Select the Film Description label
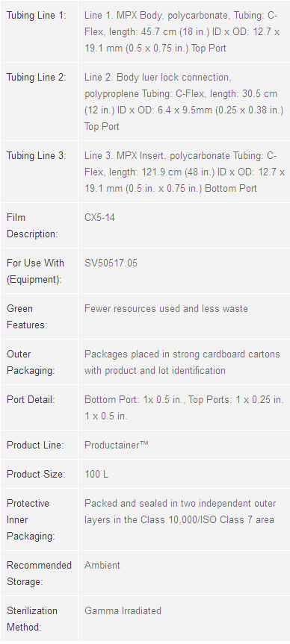290x644 pixels. (32, 225)
